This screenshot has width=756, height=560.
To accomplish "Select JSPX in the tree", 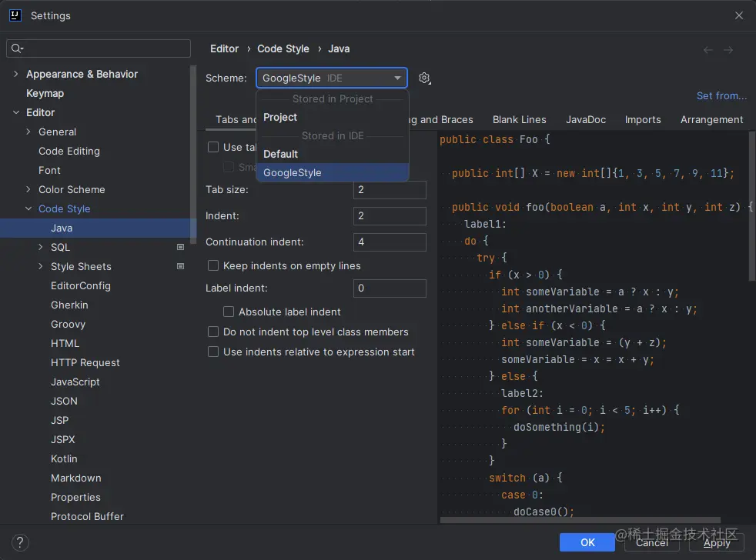I will (x=63, y=439).
